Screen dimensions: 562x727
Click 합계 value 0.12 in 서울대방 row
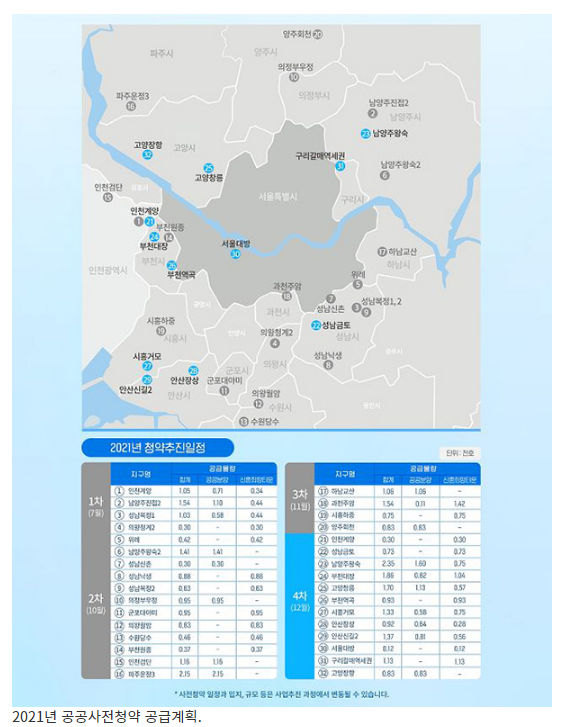pyautogui.click(x=388, y=649)
